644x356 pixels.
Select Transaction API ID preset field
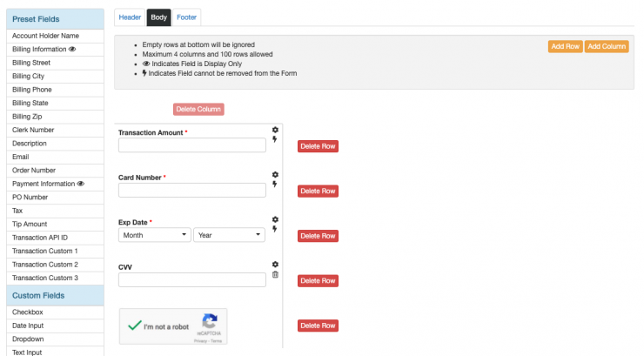(55, 238)
